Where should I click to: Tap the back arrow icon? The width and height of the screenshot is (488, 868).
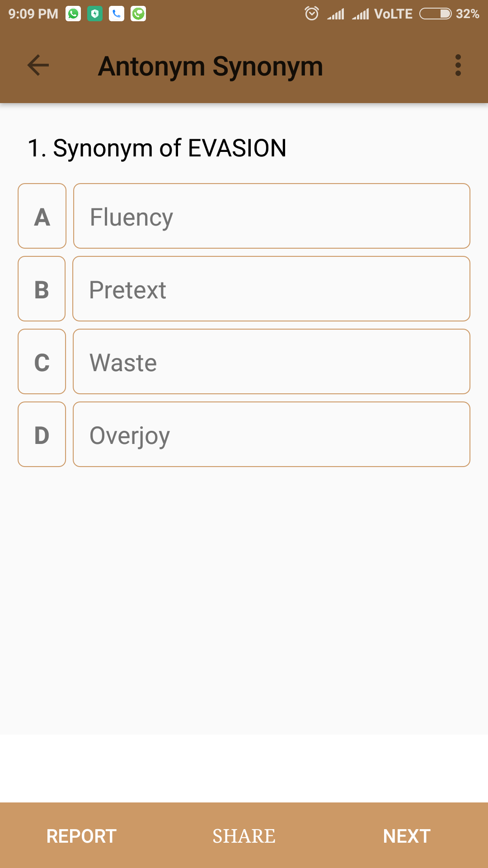38,66
